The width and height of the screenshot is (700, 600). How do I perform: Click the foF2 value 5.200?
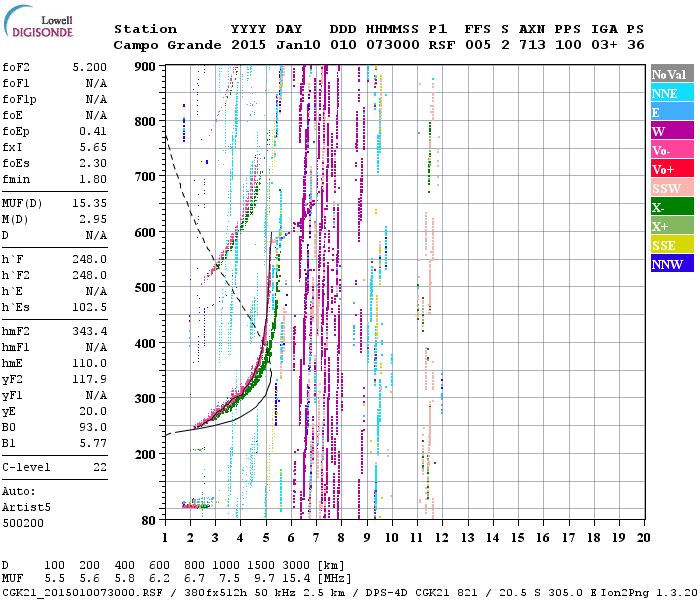tap(90, 67)
